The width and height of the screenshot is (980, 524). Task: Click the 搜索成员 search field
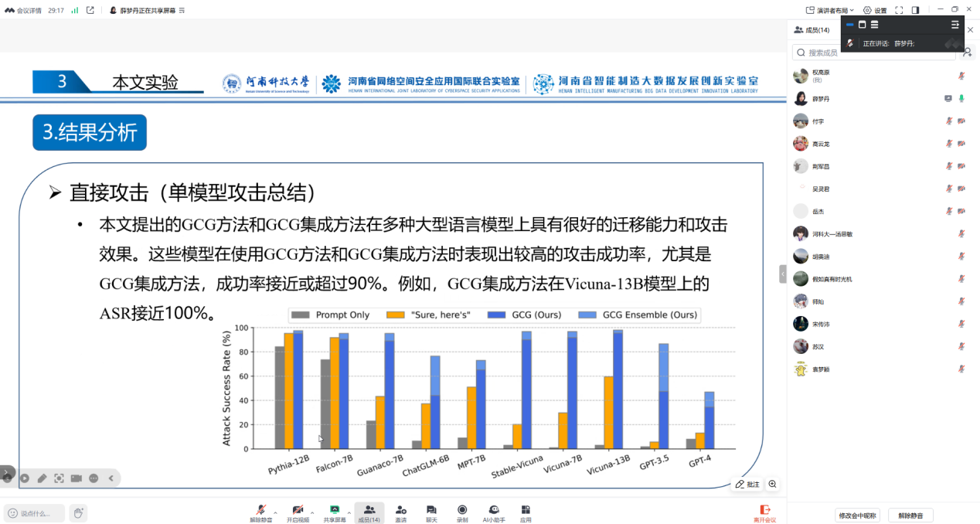[874, 53]
